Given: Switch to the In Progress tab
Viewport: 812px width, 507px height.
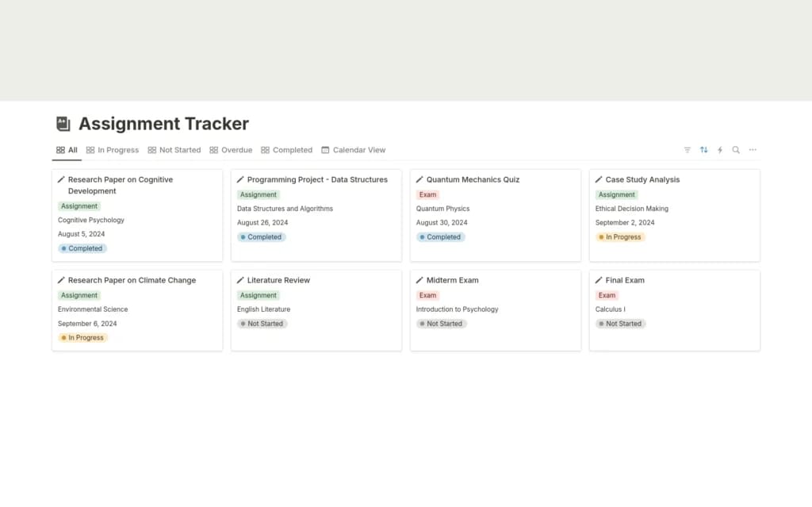Looking at the screenshot, I should point(112,150).
